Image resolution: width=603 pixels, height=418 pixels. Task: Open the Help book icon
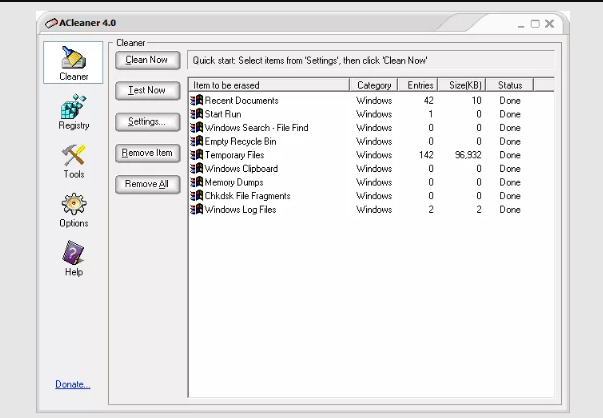(73, 253)
